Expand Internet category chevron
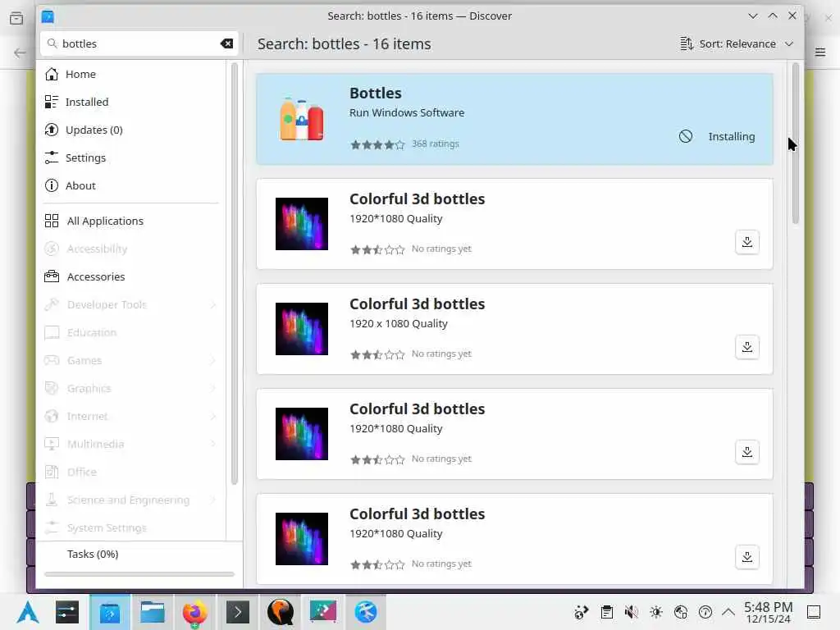Image resolution: width=840 pixels, height=630 pixels. pyautogui.click(x=213, y=416)
